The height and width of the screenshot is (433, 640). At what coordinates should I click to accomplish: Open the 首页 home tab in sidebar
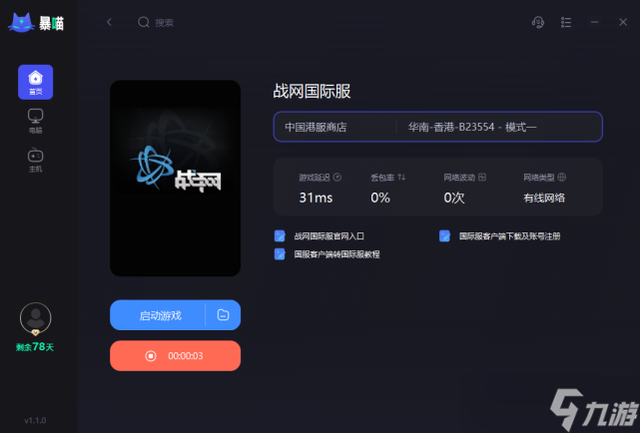(x=36, y=82)
